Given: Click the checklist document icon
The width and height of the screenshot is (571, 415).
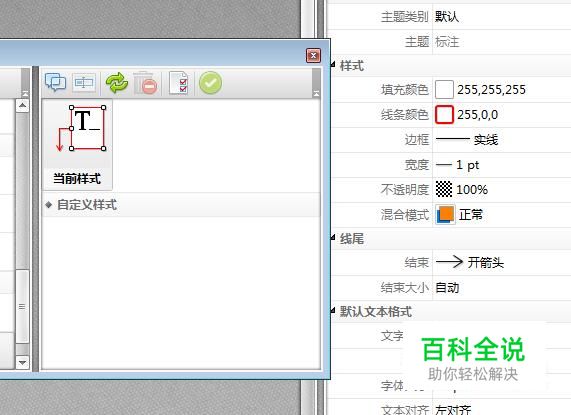Looking at the screenshot, I should click(x=179, y=83).
